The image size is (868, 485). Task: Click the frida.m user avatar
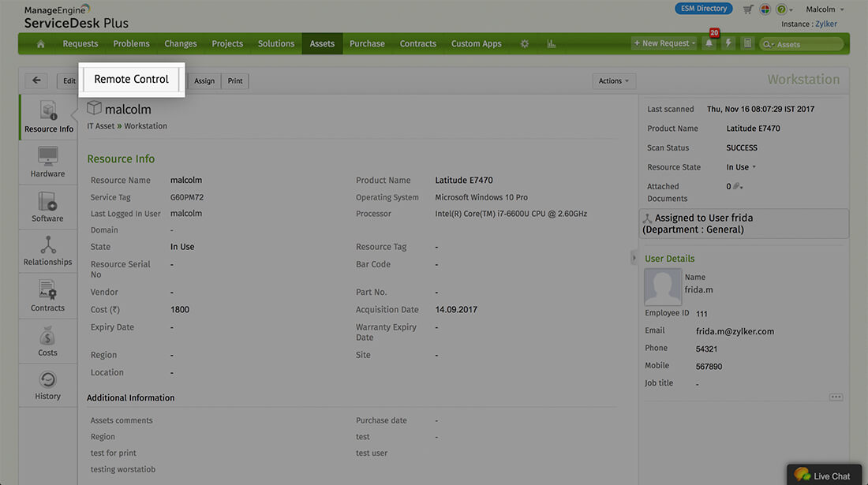(663, 286)
